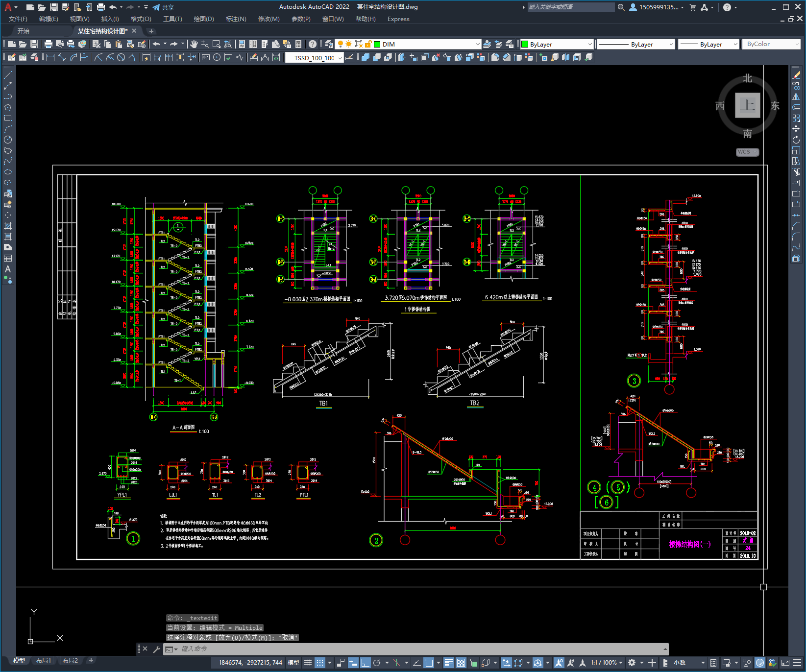The image size is (806, 672).
Task: Toggle grid display in status bar
Action: 308,663
